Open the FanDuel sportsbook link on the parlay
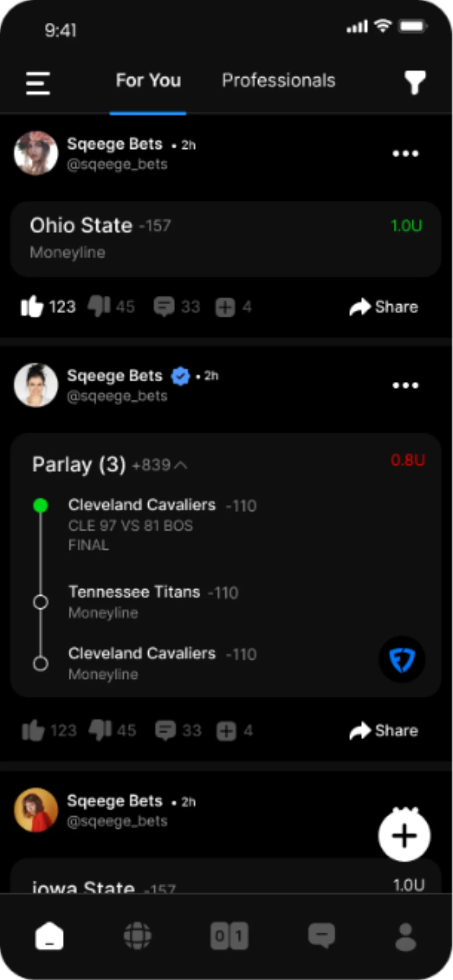Image resolution: width=453 pixels, height=980 pixels. coord(402,660)
